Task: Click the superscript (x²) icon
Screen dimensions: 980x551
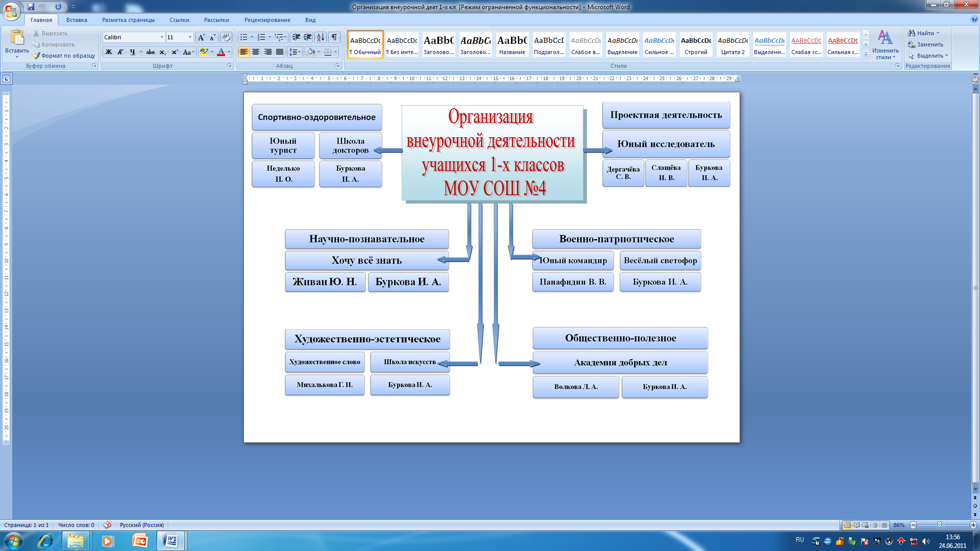Action: [x=175, y=52]
